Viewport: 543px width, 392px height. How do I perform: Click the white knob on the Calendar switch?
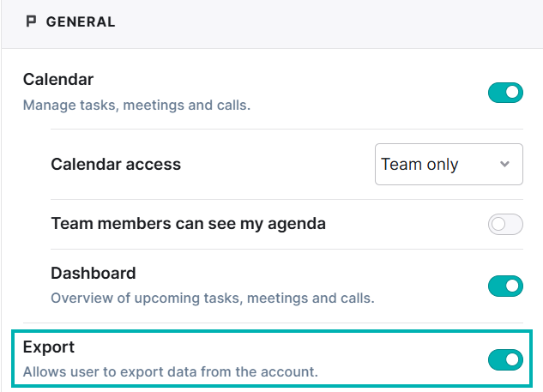(513, 93)
